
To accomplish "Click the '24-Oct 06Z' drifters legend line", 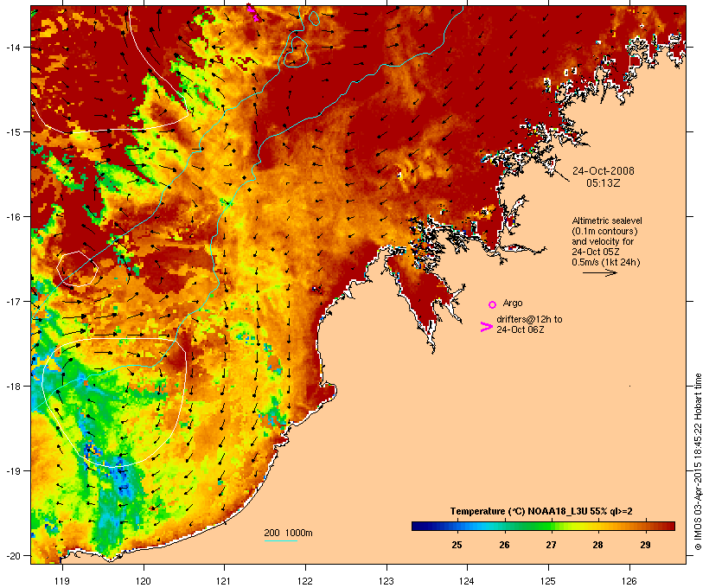I will 520,329.
